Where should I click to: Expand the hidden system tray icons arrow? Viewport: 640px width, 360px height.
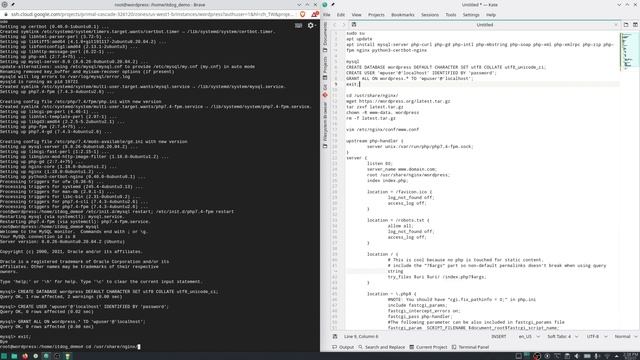616,356
